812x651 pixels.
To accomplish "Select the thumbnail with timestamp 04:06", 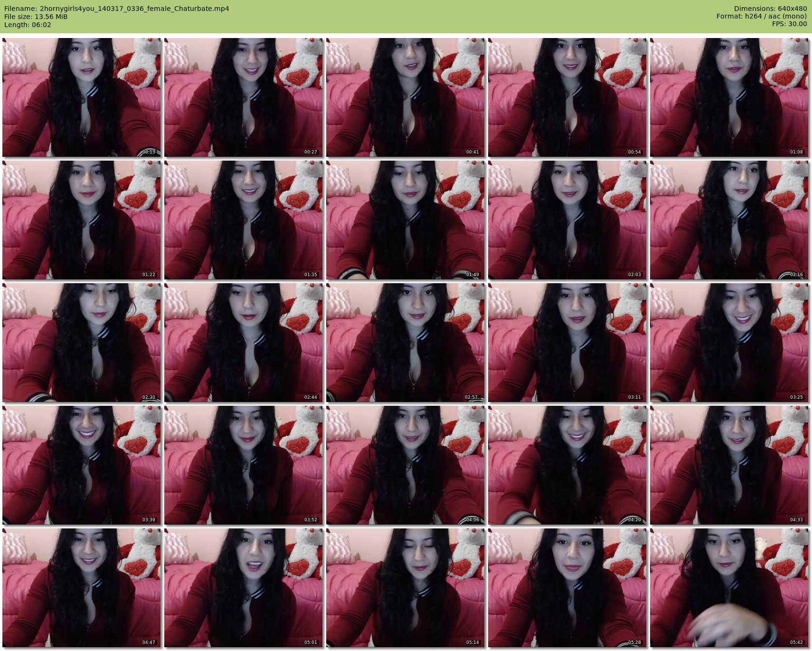I will point(406,465).
